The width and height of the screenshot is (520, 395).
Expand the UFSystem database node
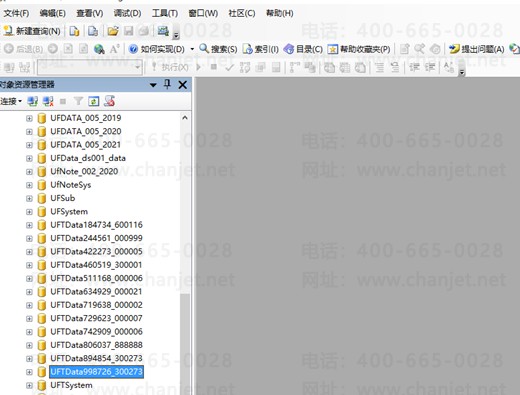coord(29,212)
